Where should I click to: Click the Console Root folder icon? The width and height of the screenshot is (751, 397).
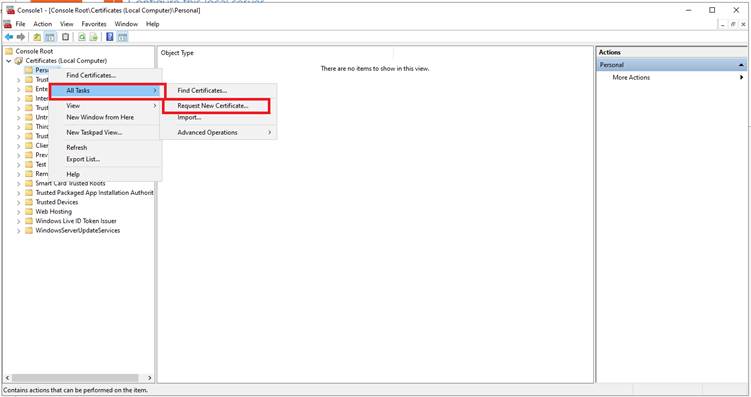pyautogui.click(x=9, y=51)
